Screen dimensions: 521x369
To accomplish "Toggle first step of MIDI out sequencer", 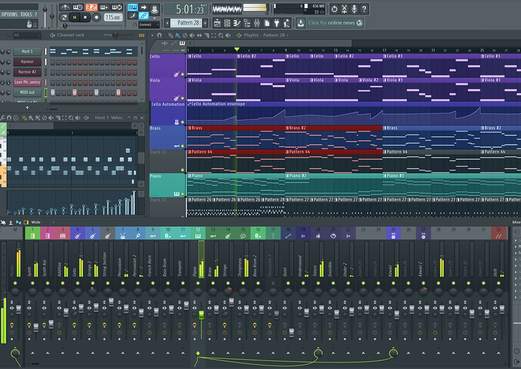I will (53, 93).
